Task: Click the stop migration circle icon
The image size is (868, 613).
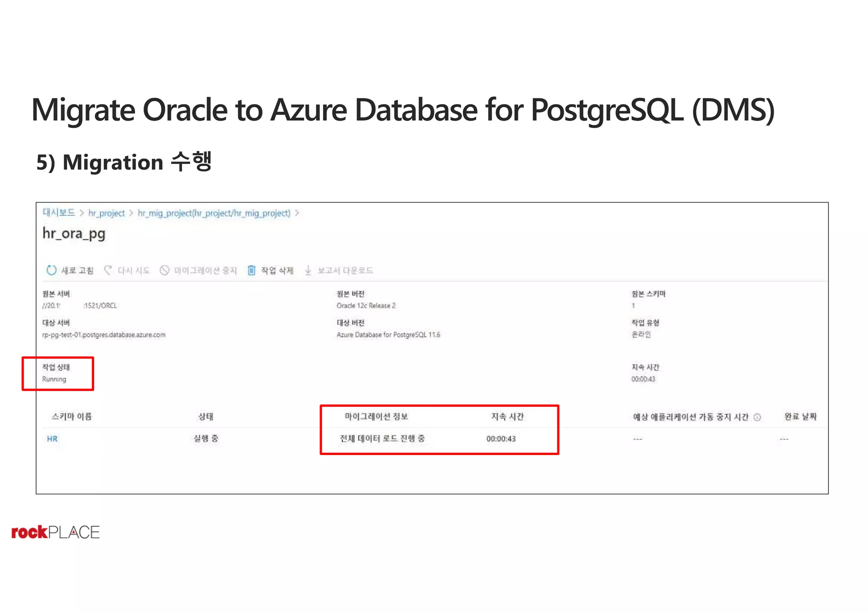Action: point(164,270)
